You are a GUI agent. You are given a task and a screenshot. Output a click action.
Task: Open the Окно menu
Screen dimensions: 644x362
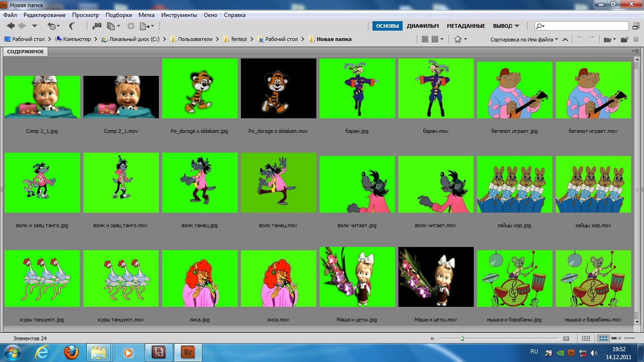coord(211,15)
